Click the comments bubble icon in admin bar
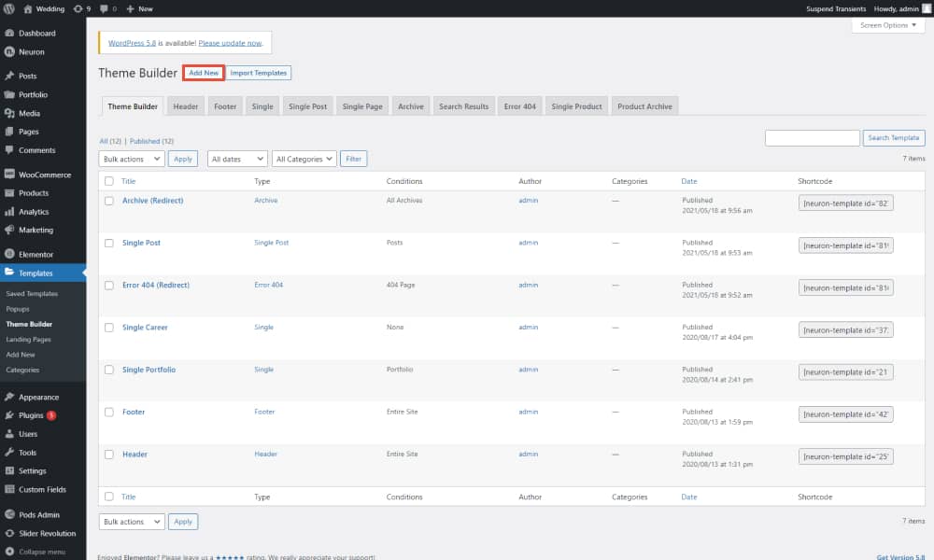 (x=106, y=8)
